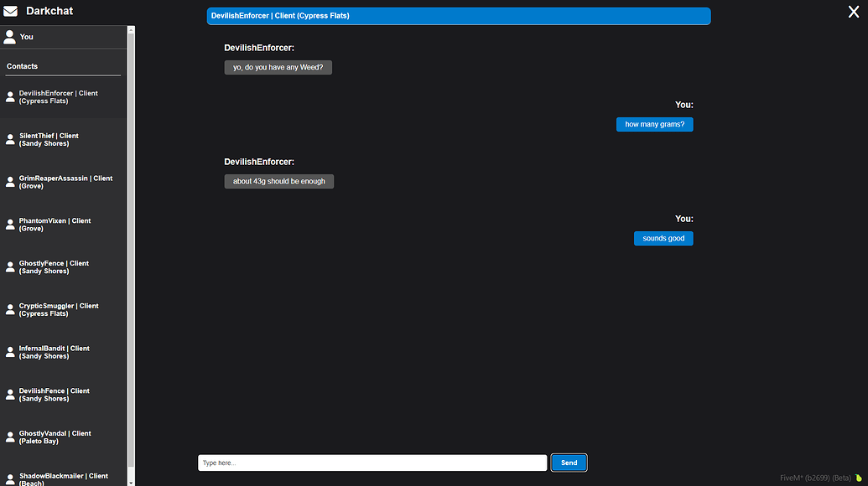Open chat with GrimReaperAssassin (Grove)
This screenshot has height=486, width=868.
[x=63, y=182]
